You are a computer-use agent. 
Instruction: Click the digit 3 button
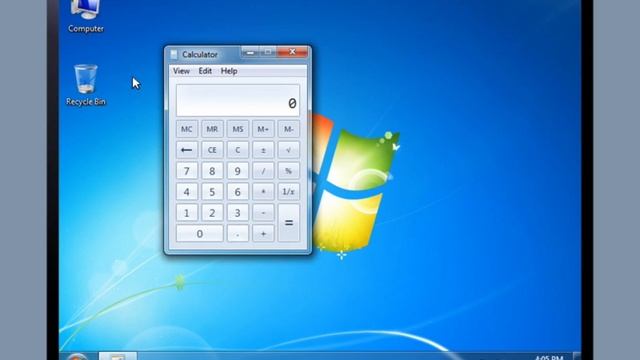coord(238,213)
